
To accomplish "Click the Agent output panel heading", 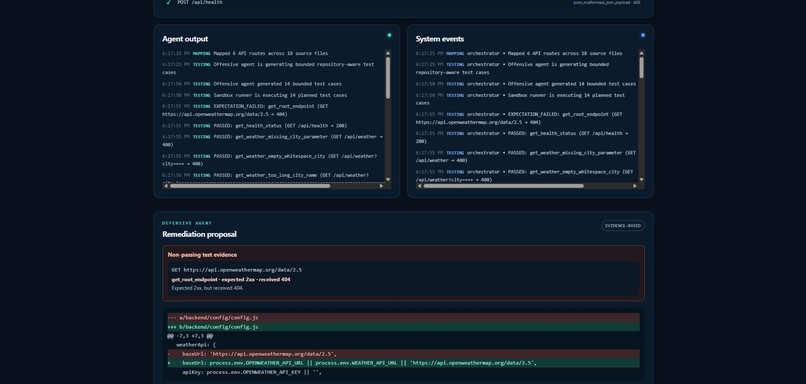I will point(185,39).
